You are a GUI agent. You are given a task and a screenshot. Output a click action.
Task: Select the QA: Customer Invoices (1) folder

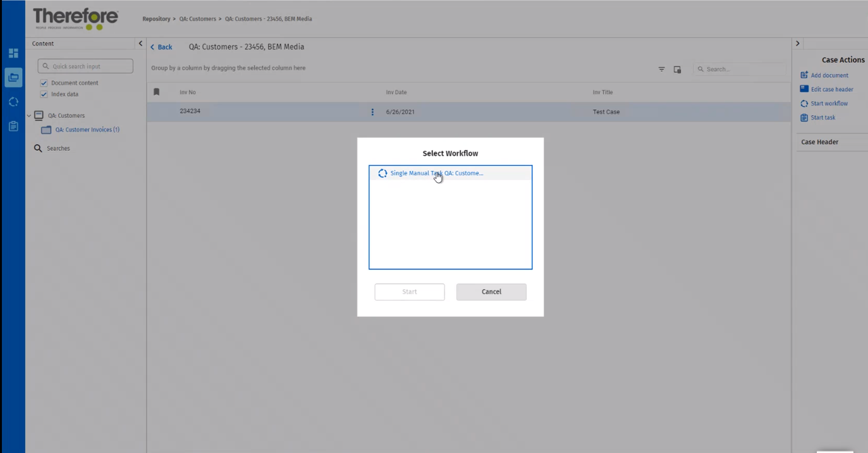[x=87, y=130]
